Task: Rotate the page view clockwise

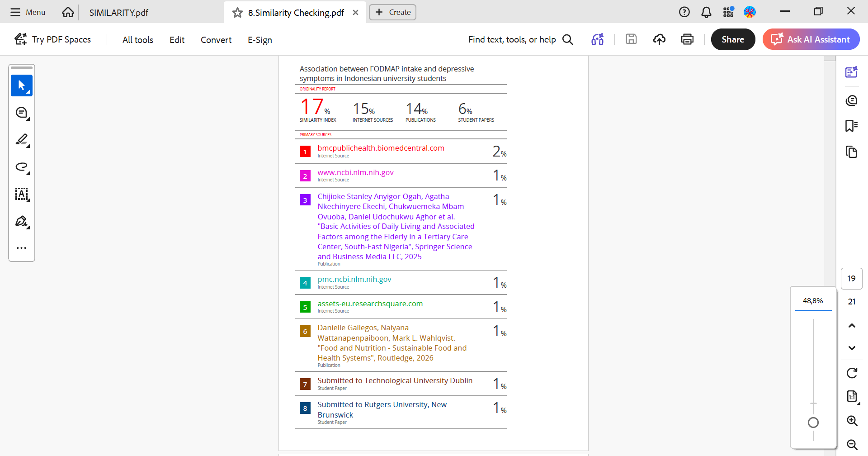Action: 852,373
